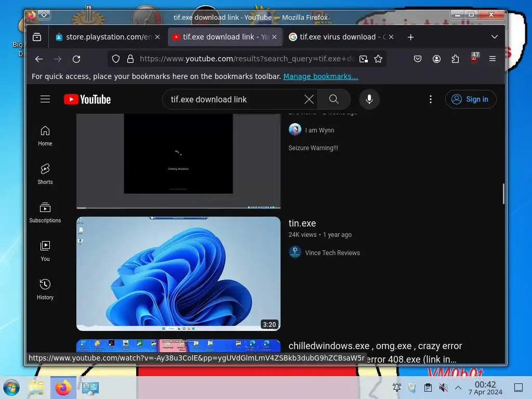The image size is (532, 399).
Task: Open notification bell in system tray
Action: (396, 387)
